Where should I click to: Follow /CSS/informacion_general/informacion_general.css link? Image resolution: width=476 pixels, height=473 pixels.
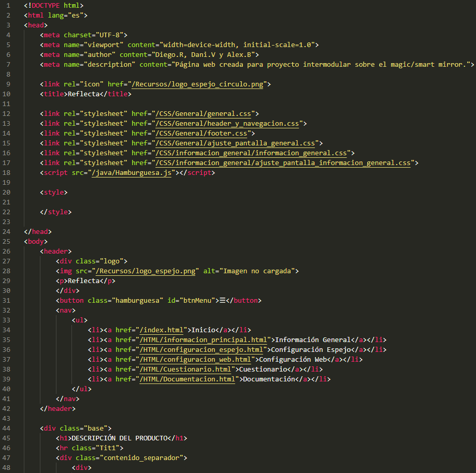tap(251, 153)
